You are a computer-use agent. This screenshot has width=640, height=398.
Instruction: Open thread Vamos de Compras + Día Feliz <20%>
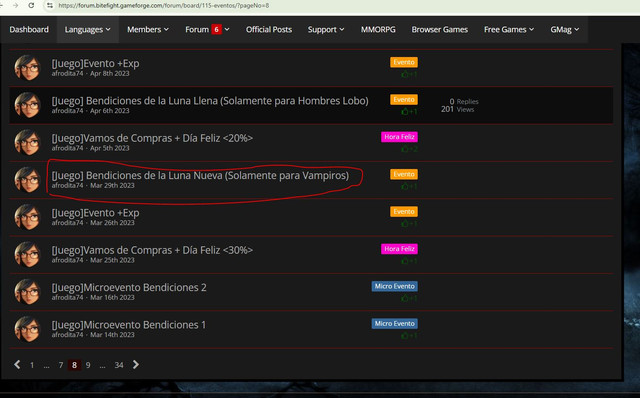[x=152, y=138]
